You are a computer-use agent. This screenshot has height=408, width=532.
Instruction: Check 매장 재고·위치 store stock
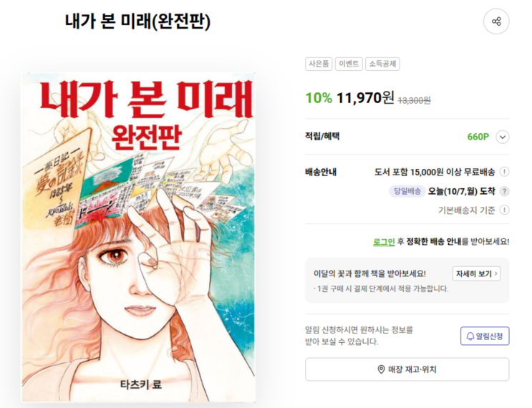click(x=407, y=369)
